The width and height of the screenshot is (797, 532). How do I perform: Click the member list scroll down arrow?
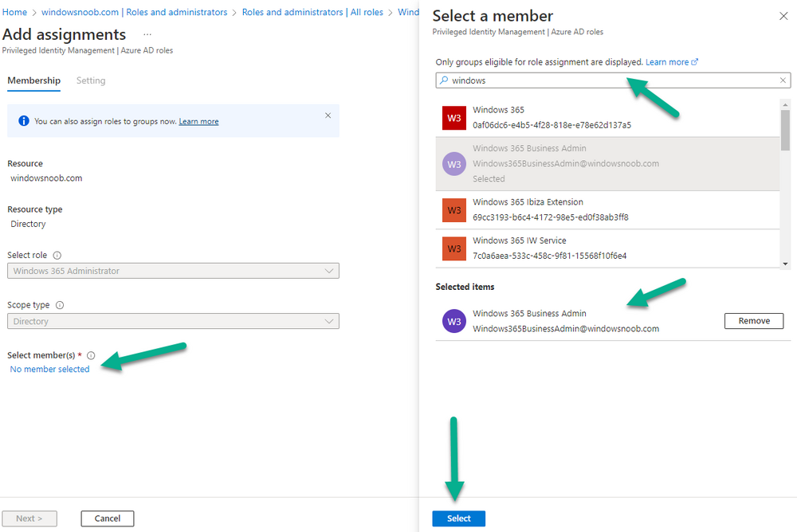coord(785,264)
